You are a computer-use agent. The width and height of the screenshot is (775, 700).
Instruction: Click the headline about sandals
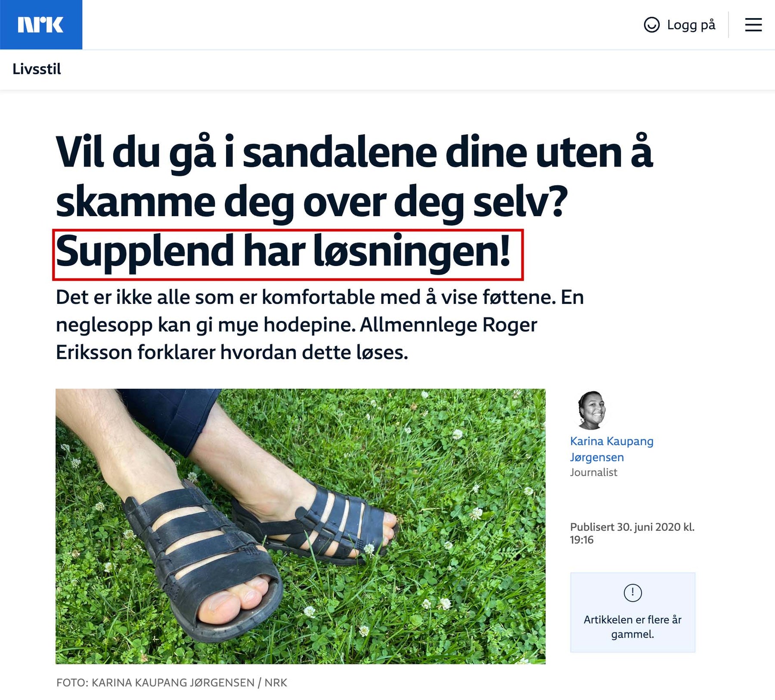(354, 201)
